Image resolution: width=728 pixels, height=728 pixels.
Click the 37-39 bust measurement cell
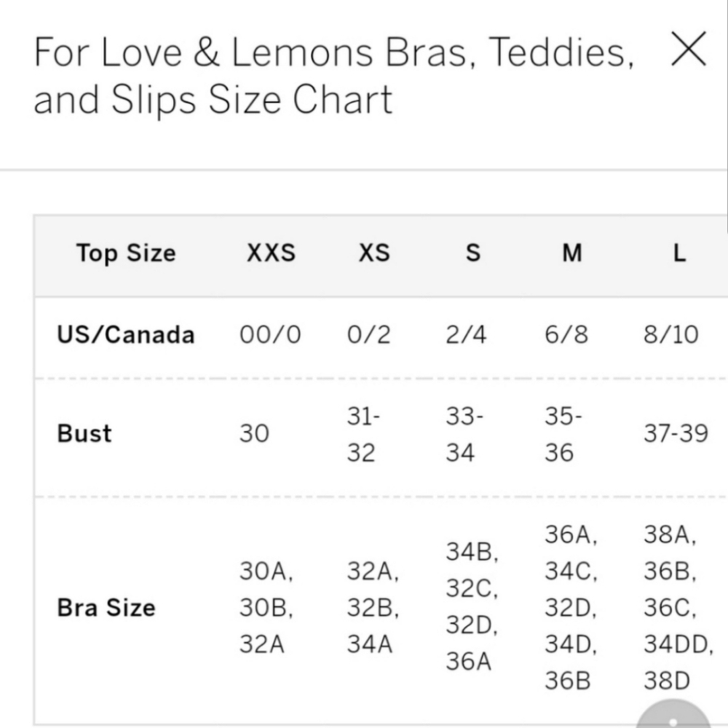(676, 434)
